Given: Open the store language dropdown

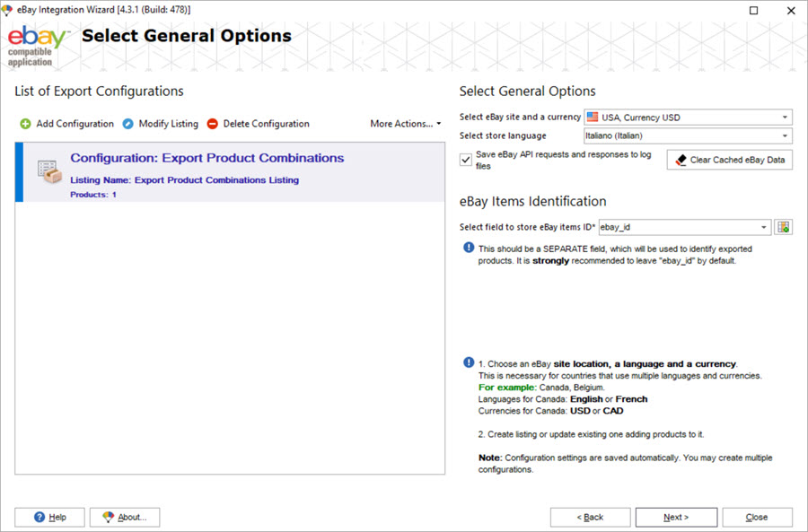Looking at the screenshot, I should [x=688, y=136].
